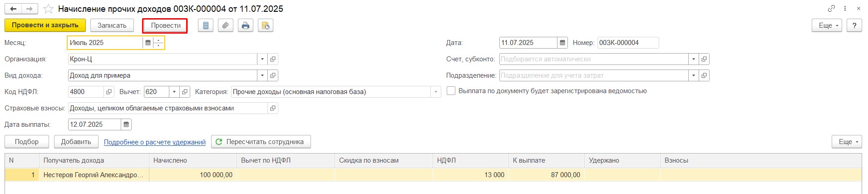Open the calendar for Дата выплаты
This screenshot has height=194, width=868.
126,124
